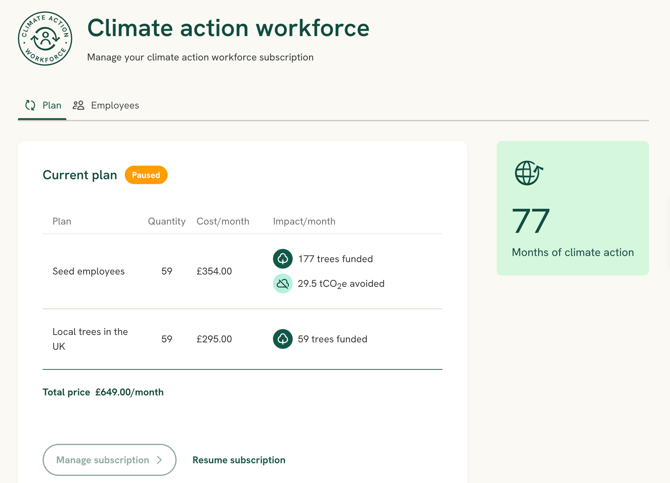Select the Seed employees plan name

[x=88, y=271]
